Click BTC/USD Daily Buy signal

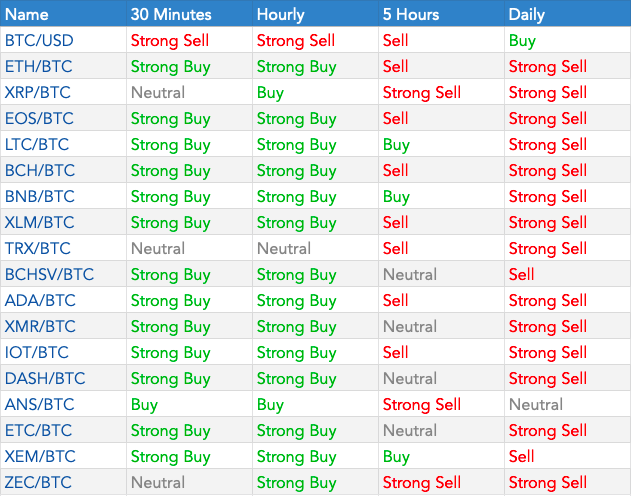(x=522, y=41)
